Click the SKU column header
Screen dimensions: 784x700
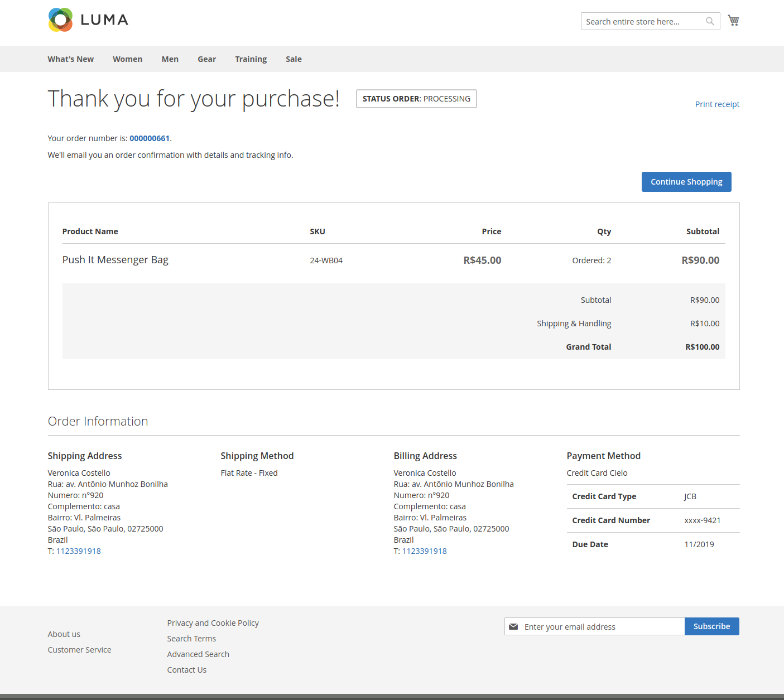point(318,231)
